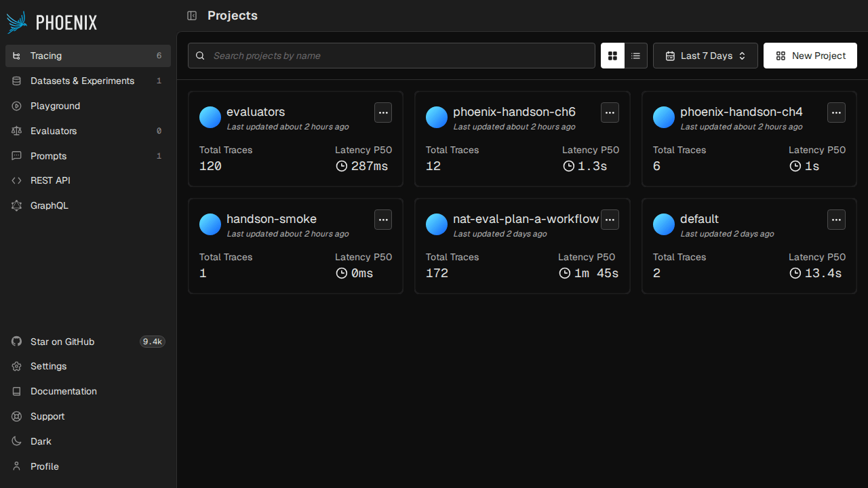This screenshot has height=488, width=868.
Task: Click the 9.4k GitHub stars badge
Action: [153, 342]
